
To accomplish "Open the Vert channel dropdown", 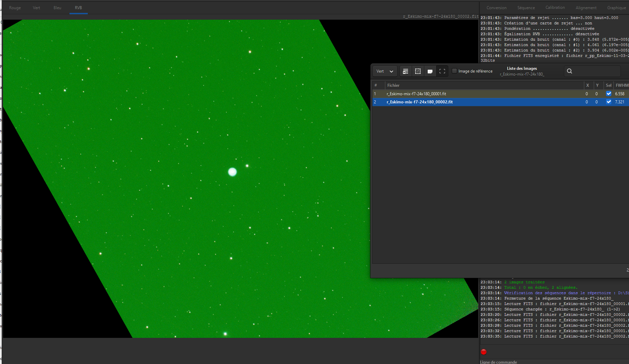I will point(385,71).
